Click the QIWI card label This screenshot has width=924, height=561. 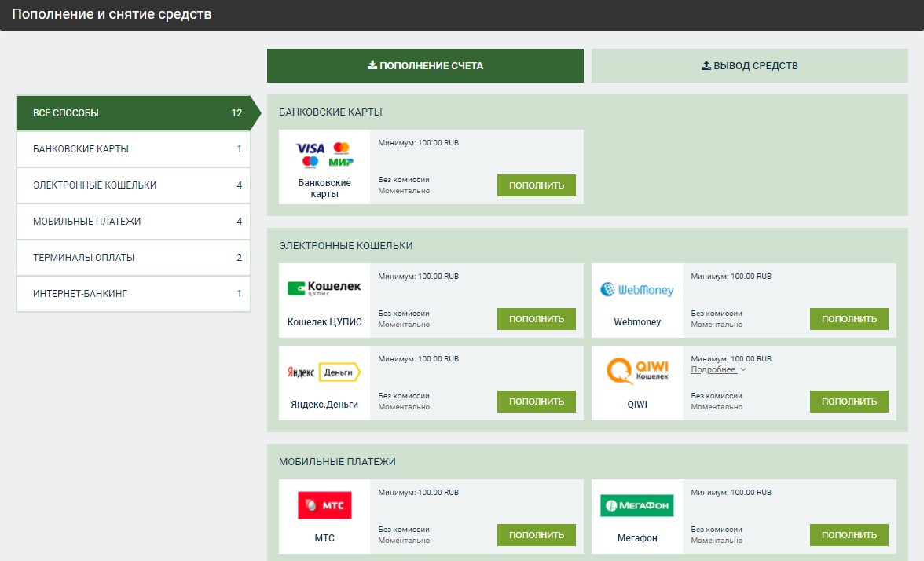click(637, 404)
